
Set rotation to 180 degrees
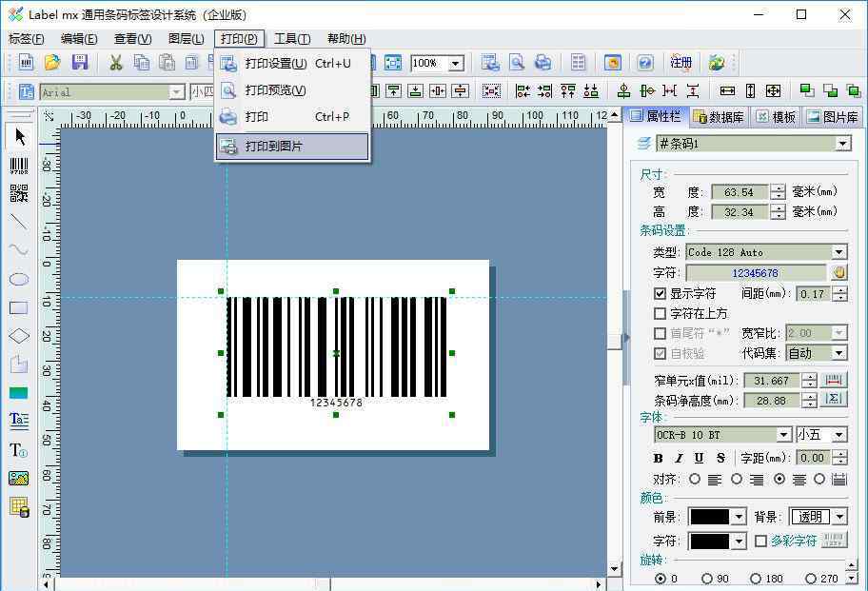(756, 579)
